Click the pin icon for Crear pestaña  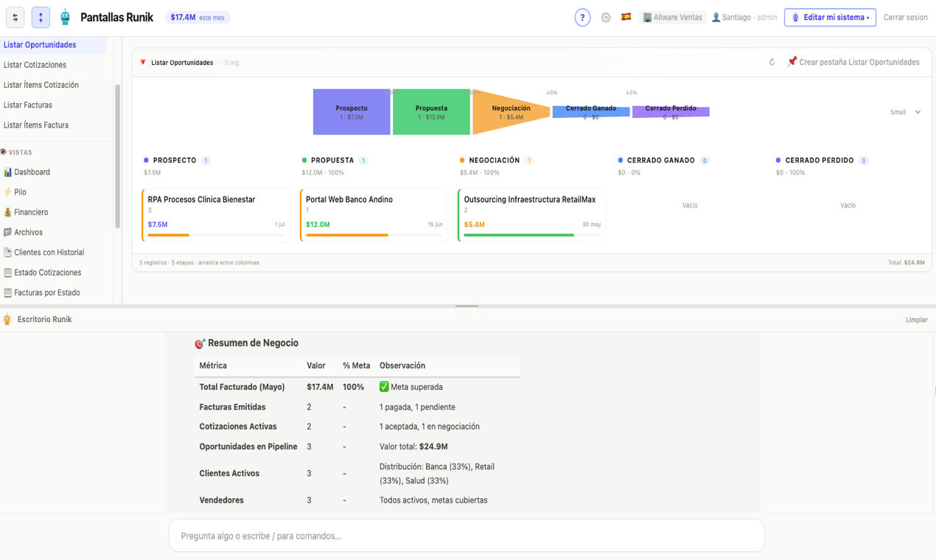pos(792,62)
